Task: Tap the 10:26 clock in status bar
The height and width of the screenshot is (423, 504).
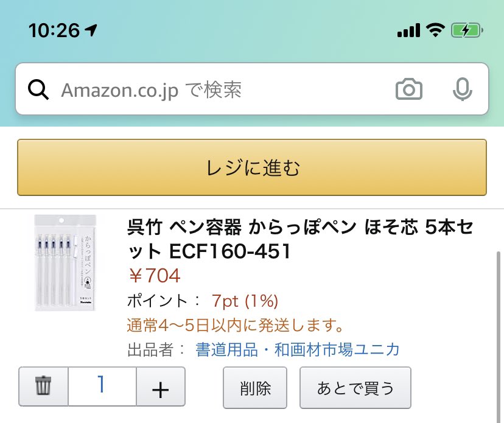Action: [x=54, y=30]
